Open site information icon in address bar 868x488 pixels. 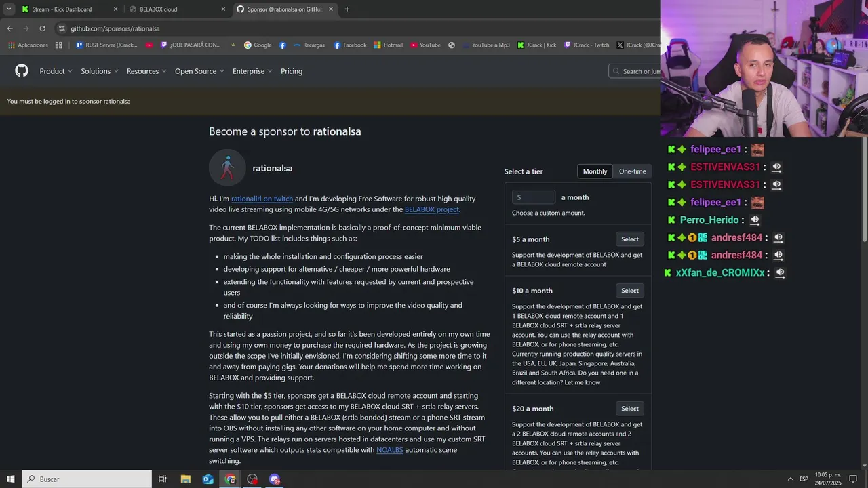[62, 28]
